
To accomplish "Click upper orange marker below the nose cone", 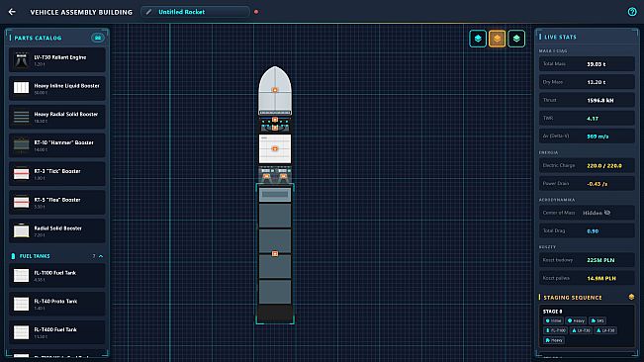I will 275,120.
